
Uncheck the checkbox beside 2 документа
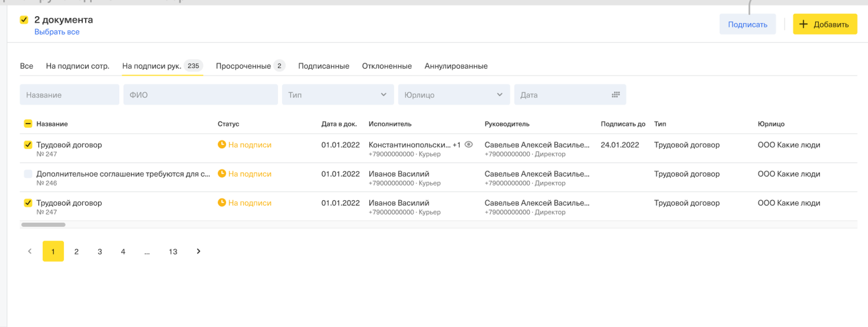(x=24, y=20)
